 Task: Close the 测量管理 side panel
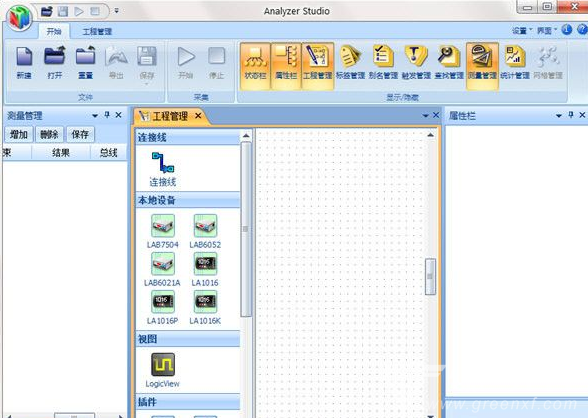118,115
